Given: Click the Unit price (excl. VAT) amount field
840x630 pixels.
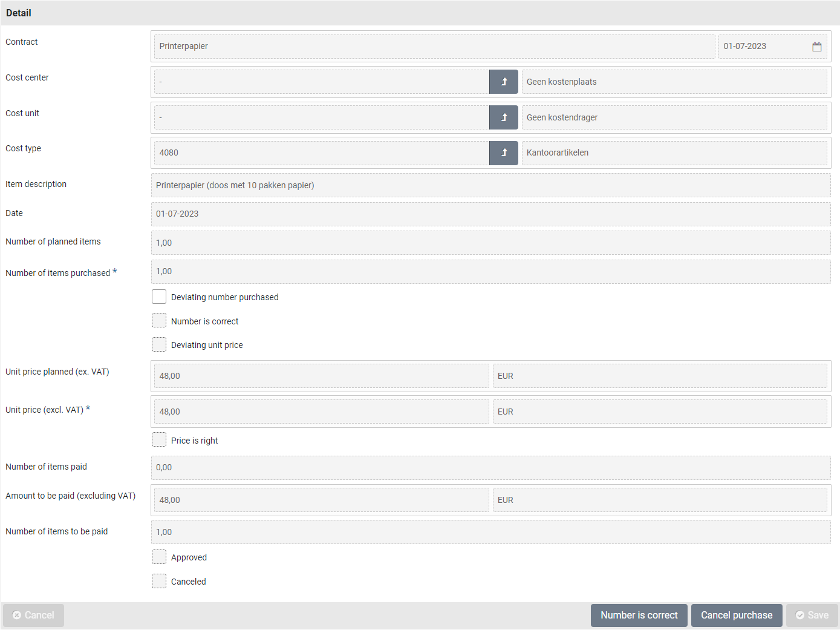Looking at the screenshot, I should (x=321, y=412).
